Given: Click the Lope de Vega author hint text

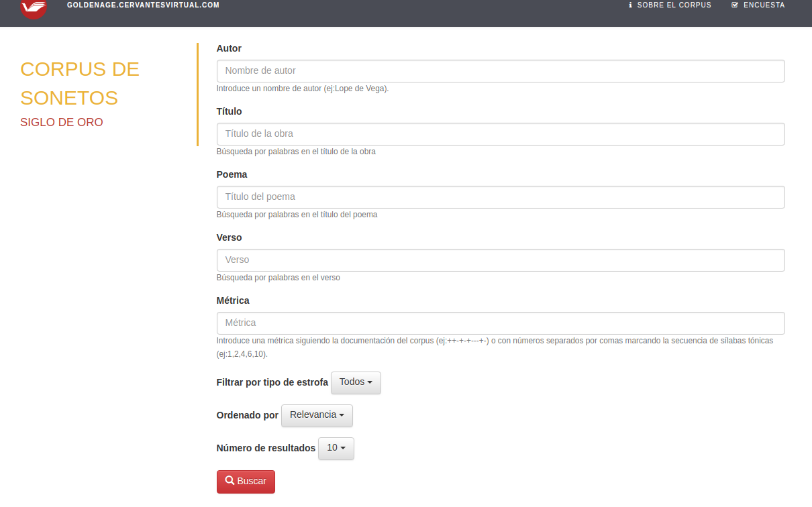Looking at the screenshot, I should coord(303,89).
